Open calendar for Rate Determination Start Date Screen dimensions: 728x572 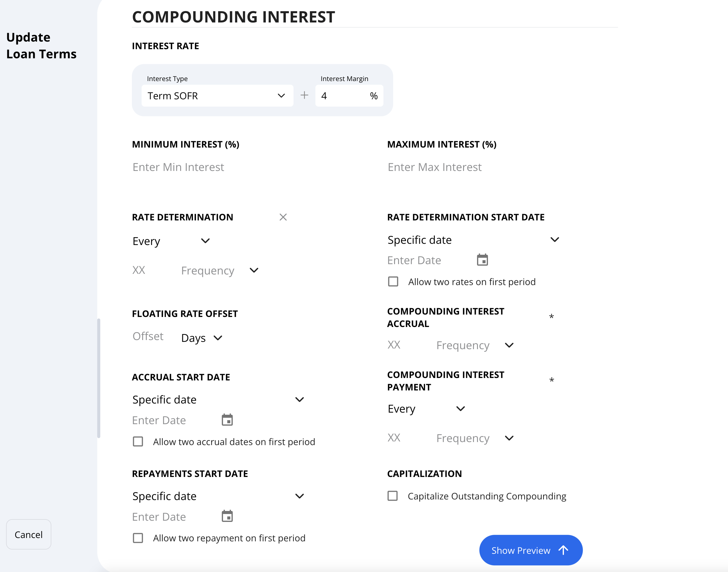coord(482,260)
